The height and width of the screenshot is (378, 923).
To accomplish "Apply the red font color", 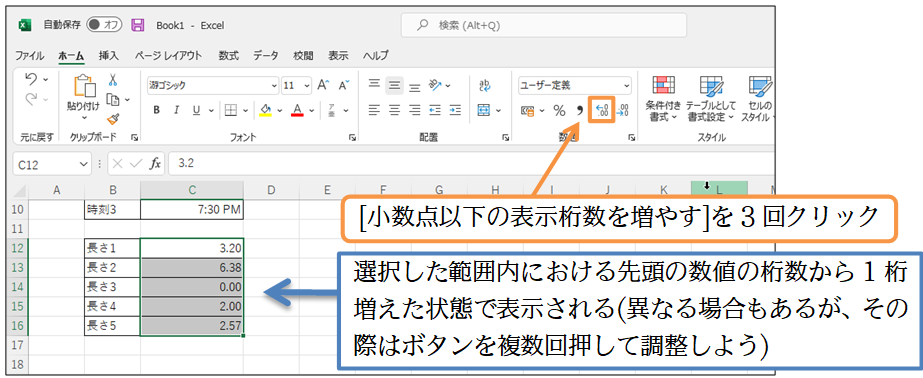I will point(297,110).
